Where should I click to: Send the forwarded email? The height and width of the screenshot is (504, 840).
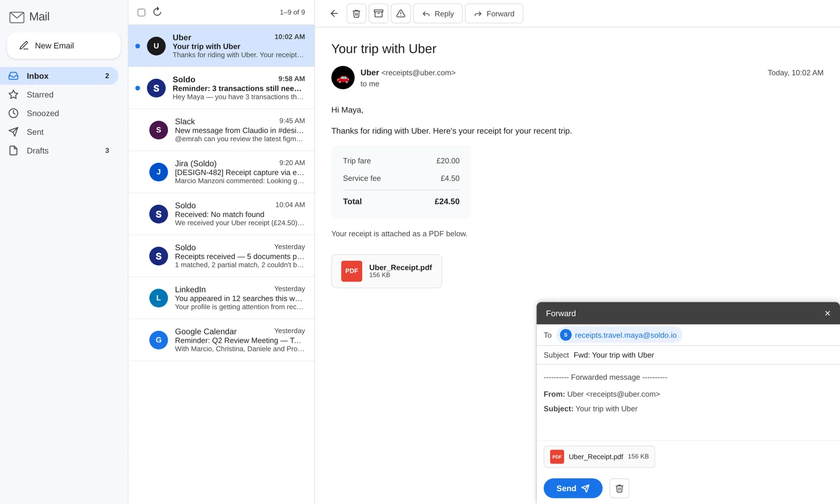point(573,488)
